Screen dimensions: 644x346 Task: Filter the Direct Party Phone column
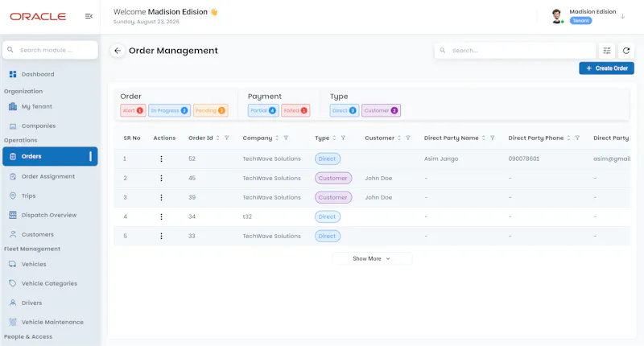[577, 138]
